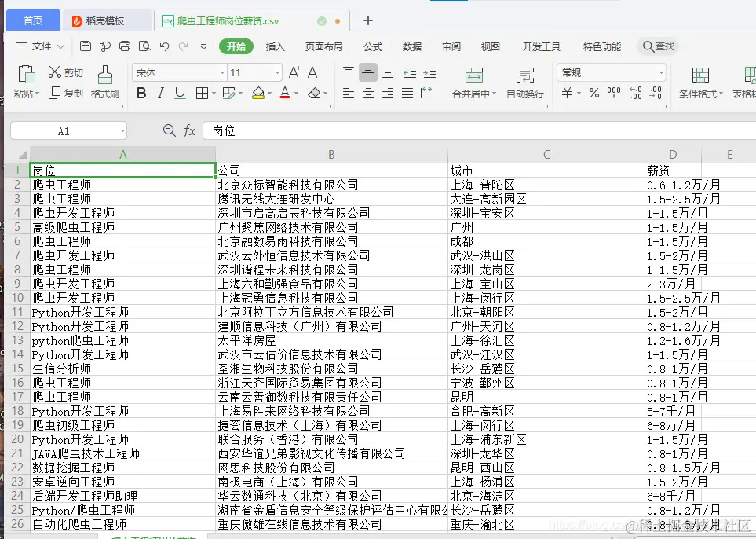Open Print Preview icon

coord(144,46)
